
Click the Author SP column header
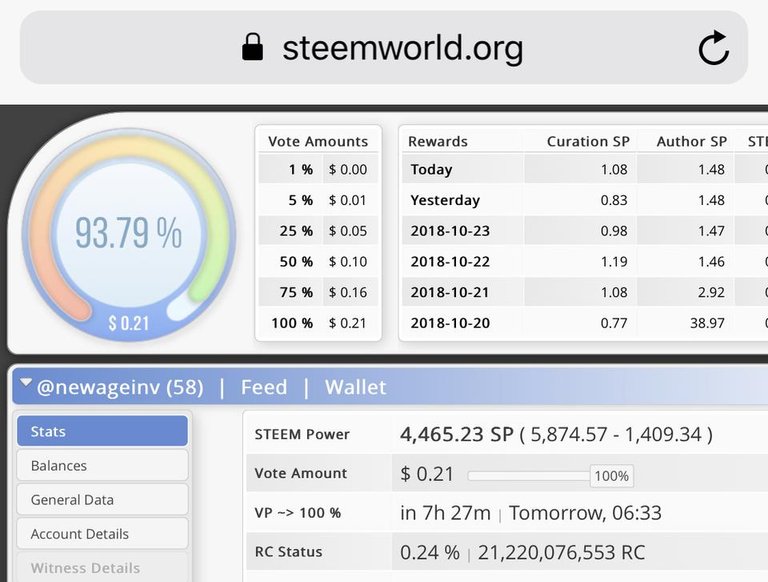pos(691,142)
